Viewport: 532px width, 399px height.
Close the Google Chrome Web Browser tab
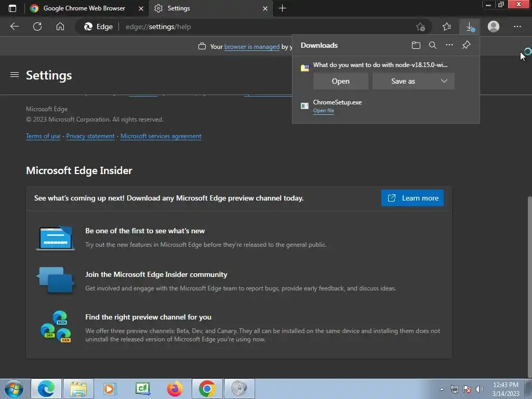tap(141, 8)
